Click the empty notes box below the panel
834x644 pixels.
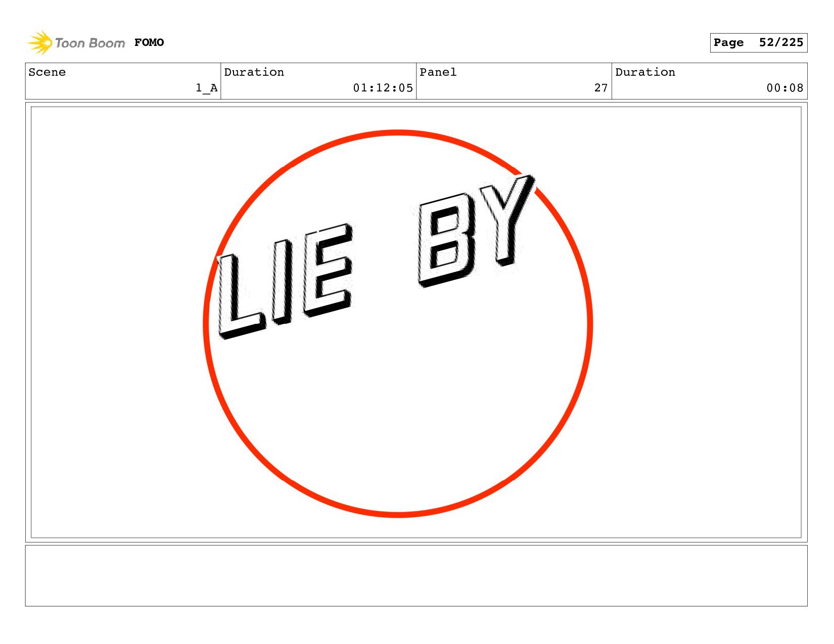(416, 575)
